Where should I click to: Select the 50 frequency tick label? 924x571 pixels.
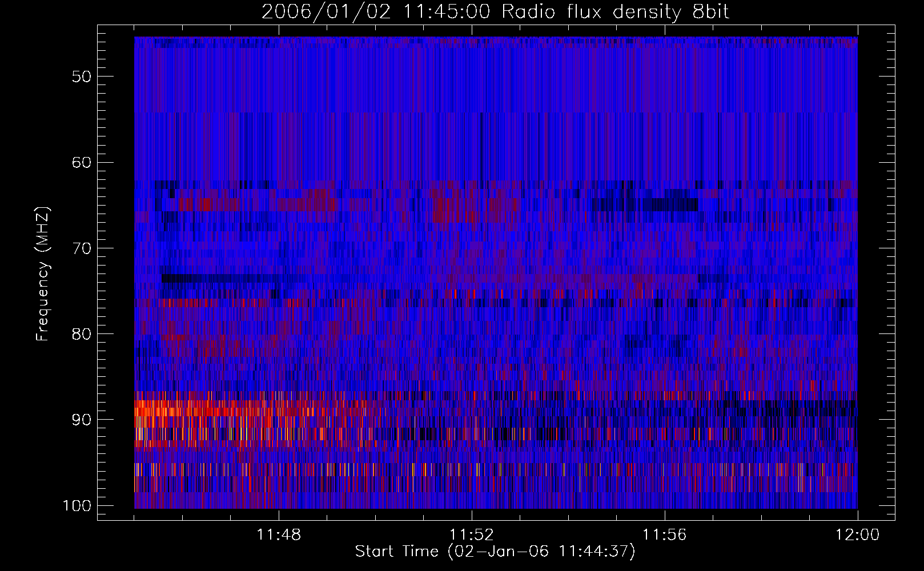tap(82, 77)
